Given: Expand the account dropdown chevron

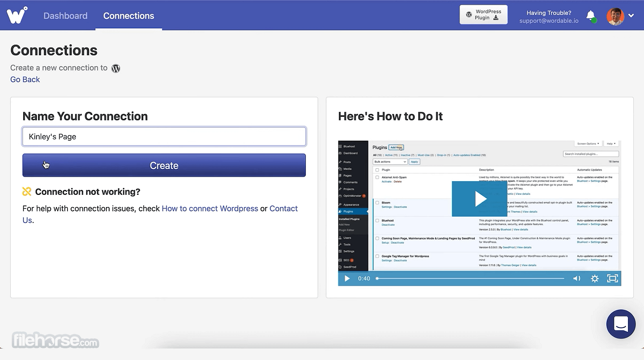Looking at the screenshot, I should 631,16.
